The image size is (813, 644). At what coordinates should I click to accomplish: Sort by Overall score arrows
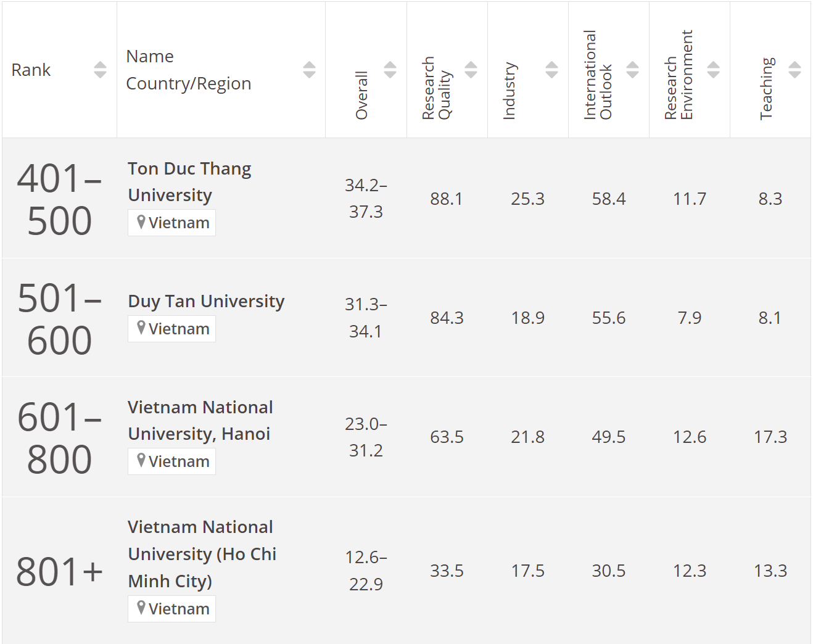click(390, 70)
